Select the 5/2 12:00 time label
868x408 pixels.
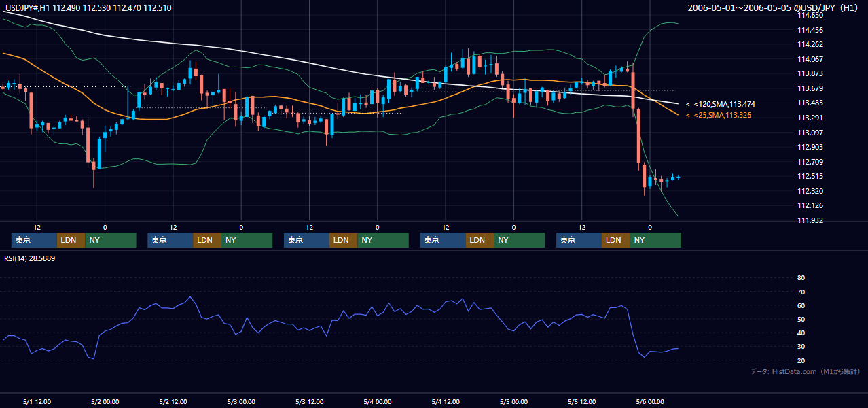(x=173, y=401)
